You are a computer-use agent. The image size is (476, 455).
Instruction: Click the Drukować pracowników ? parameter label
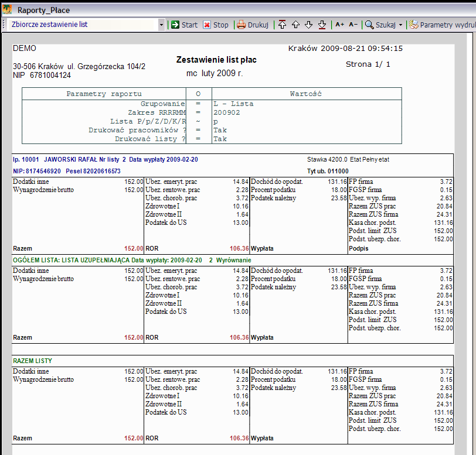click(137, 130)
